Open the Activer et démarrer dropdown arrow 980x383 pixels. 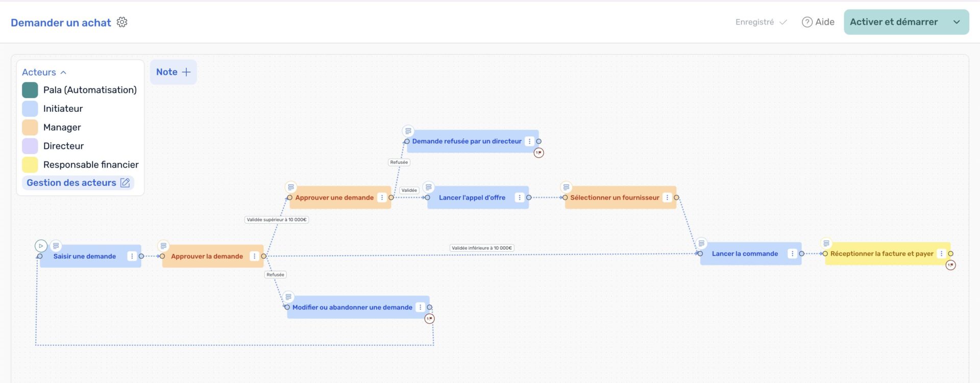click(x=957, y=22)
